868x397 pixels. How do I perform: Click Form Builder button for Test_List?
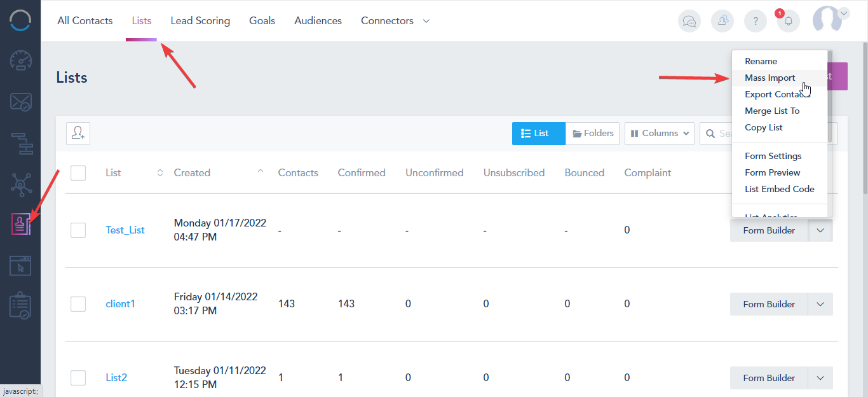[769, 230]
